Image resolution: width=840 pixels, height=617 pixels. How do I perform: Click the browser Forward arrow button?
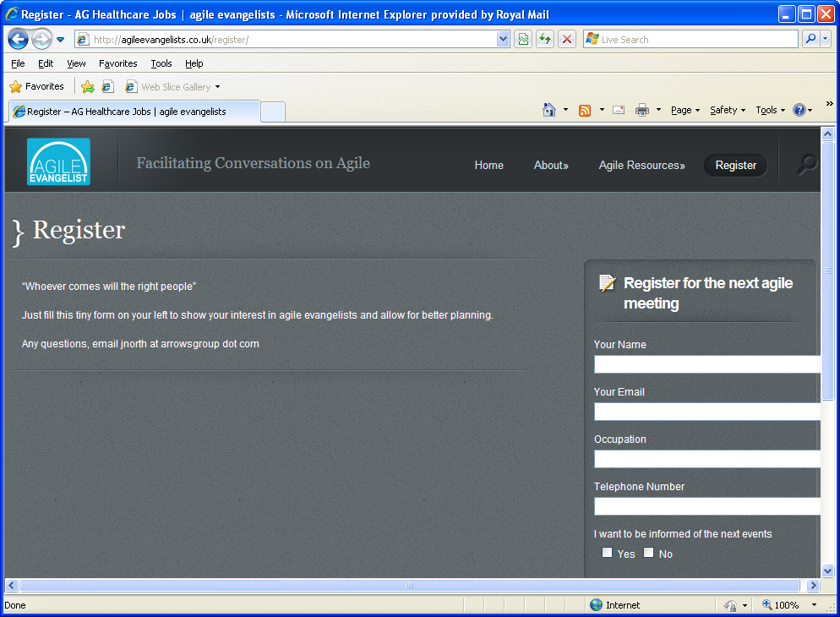tap(41, 39)
